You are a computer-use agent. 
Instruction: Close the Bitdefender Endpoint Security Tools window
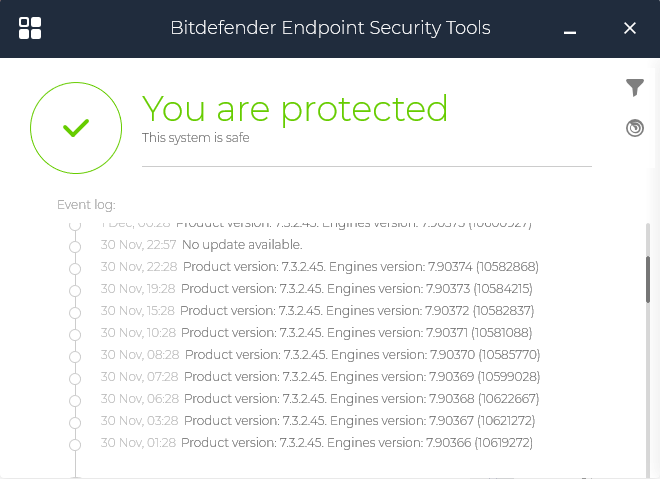pos(630,28)
